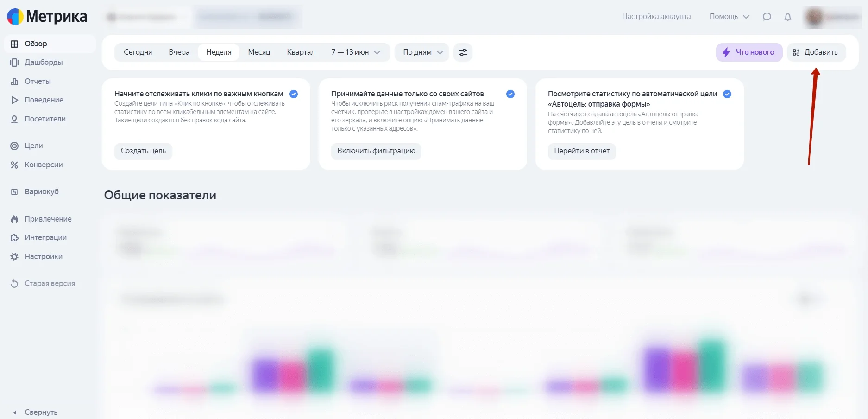
Task: Go to Цели in the sidebar
Action: pos(50,146)
